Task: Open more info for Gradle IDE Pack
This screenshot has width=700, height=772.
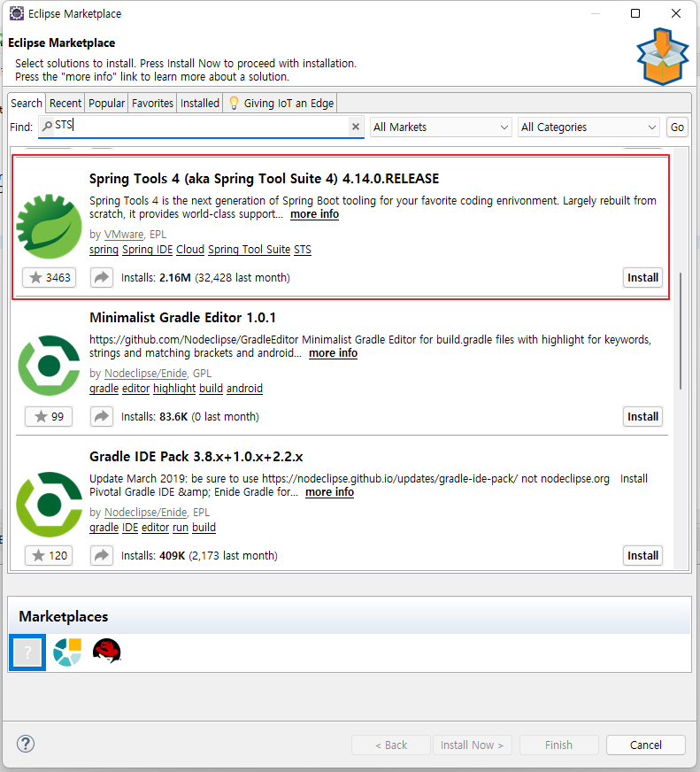Action: pyautogui.click(x=330, y=492)
